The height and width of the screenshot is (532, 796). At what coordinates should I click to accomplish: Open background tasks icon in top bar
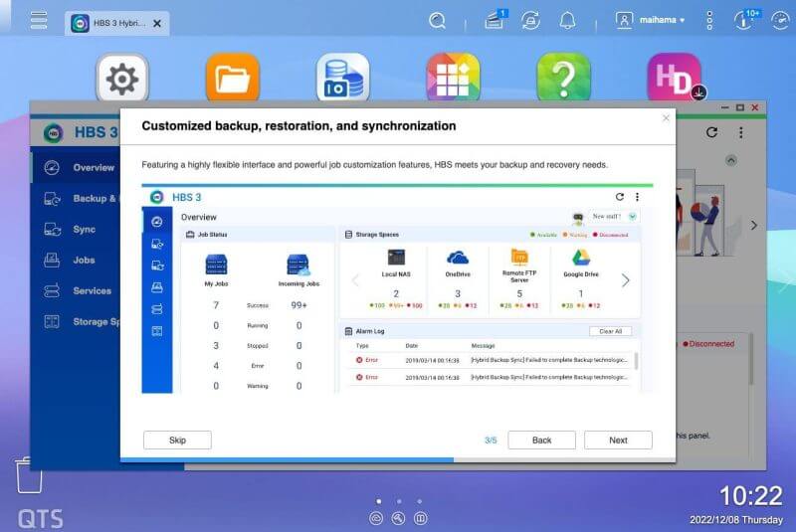point(495,20)
